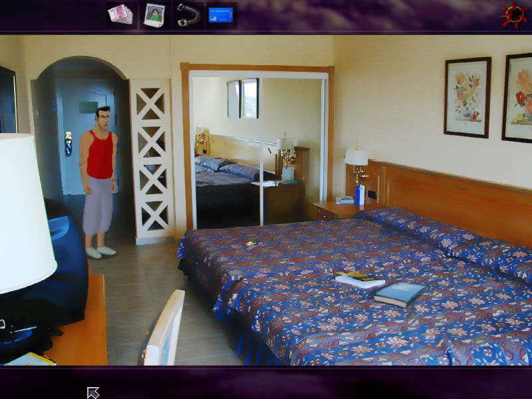
Task: Examine the blue book on the bed
Action: pyautogui.click(x=400, y=294)
